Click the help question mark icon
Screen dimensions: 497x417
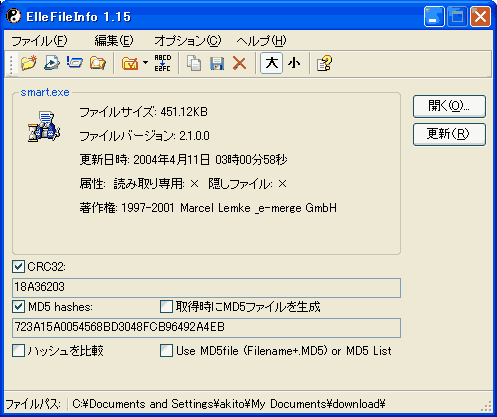pyautogui.click(x=324, y=63)
